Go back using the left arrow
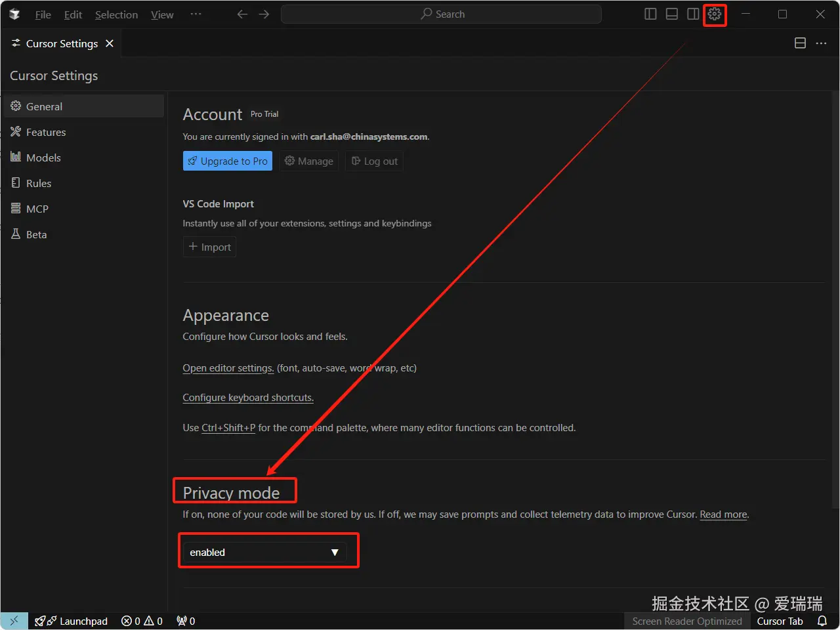The height and width of the screenshot is (630, 840). click(242, 14)
